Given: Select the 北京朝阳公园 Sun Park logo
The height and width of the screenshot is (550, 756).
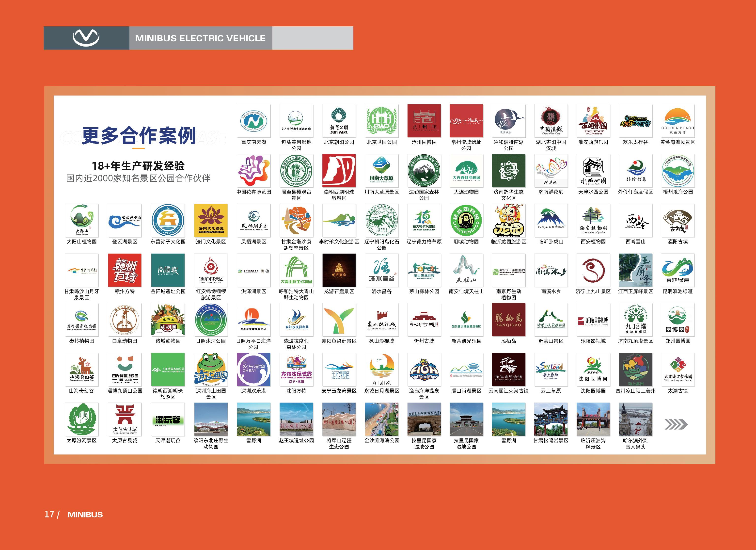Looking at the screenshot, I should point(339,121).
